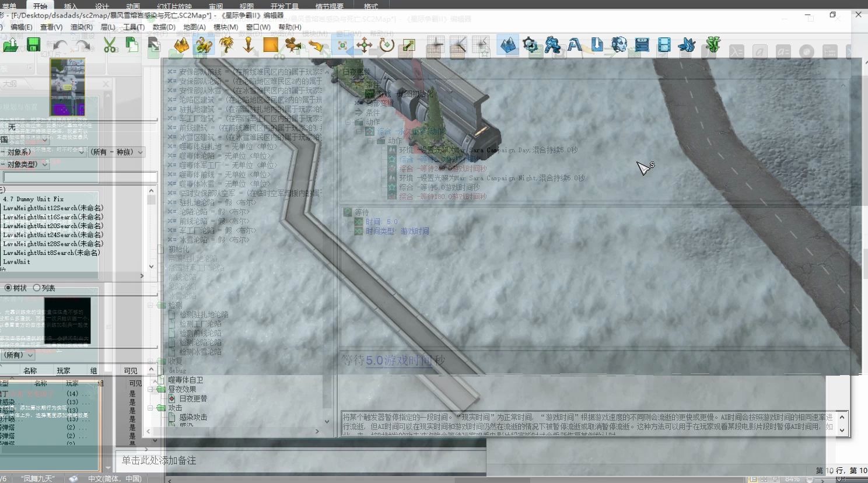Activate the move tool cross-arrows icon
Screen dimensions: 868x483
point(365,45)
